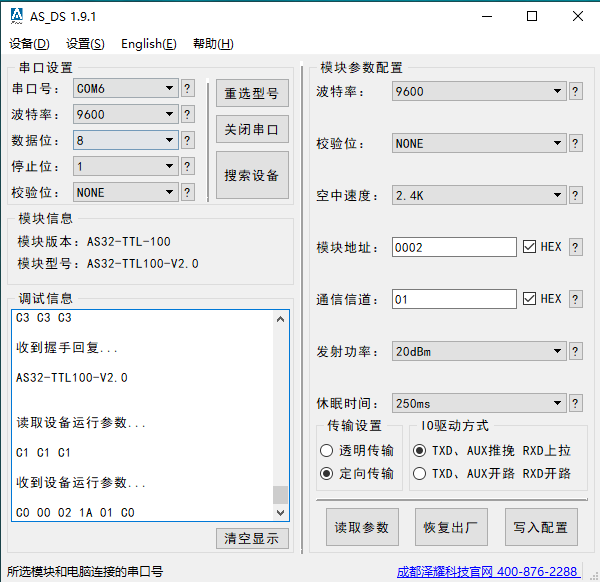This screenshot has width=600, height=582.
Task: Click help question mark beside serial 校验位 NONE
Action: point(188,192)
